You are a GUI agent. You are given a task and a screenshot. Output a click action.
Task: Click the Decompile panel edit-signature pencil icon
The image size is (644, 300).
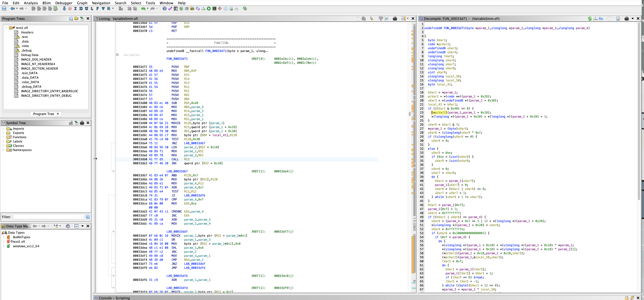pyautogui.click(x=618, y=19)
